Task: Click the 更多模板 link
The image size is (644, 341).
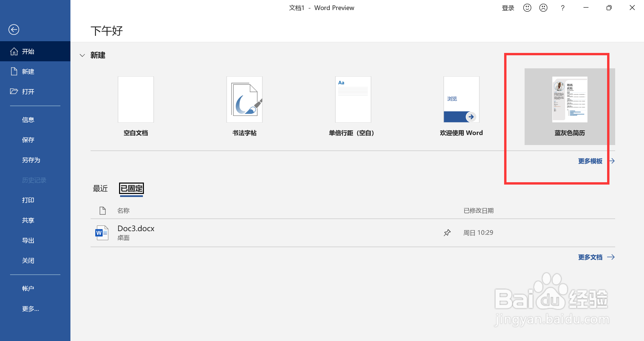Action: (x=590, y=161)
